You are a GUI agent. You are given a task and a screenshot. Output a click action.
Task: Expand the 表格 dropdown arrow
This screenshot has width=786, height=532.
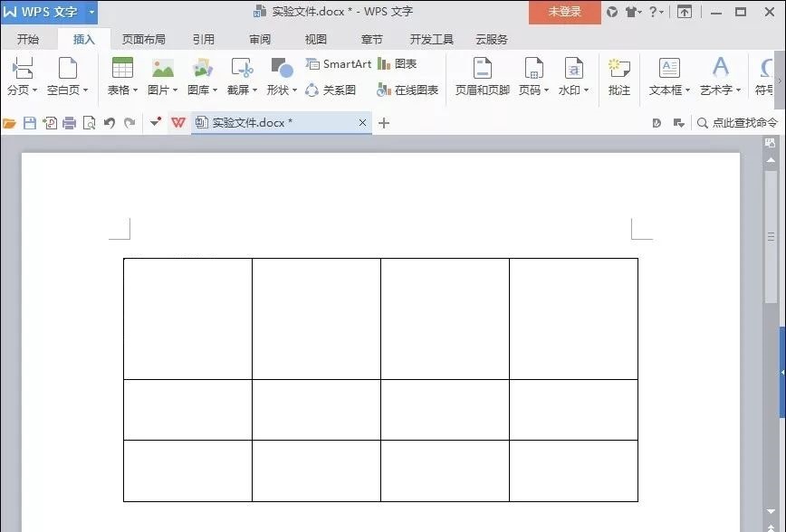coord(135,90)
